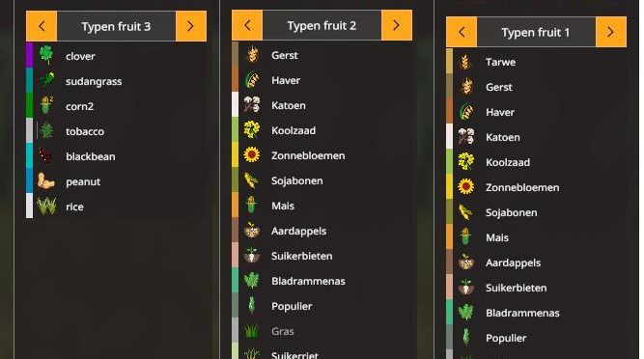
Task: Select the Suikerbieten beet icon in Typen fruit 2
Action: click(x=252, y=256)
